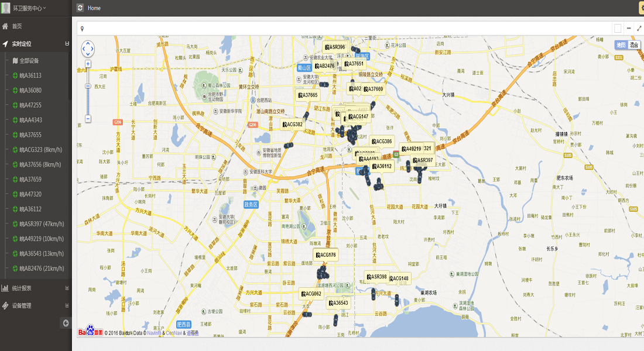Select the Home tab
Image resolution: width=644 pixels, height=351 pixels.
(94, 8)
